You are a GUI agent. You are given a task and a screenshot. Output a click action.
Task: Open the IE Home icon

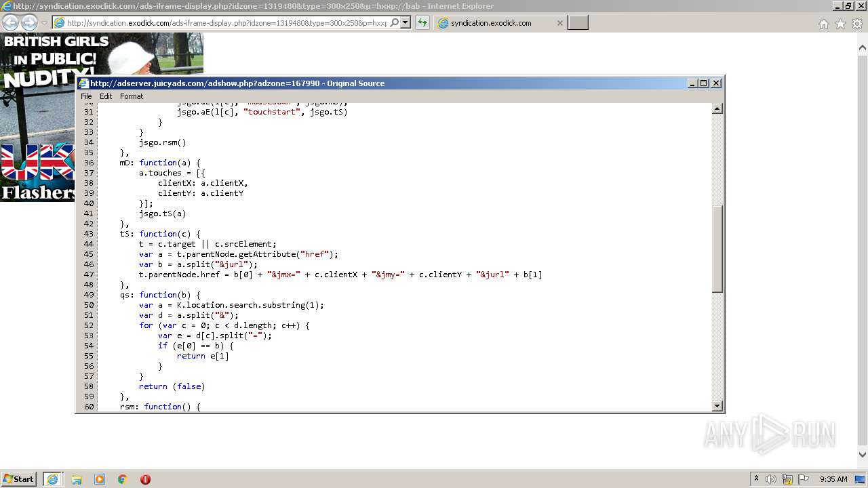pos(823,24)
